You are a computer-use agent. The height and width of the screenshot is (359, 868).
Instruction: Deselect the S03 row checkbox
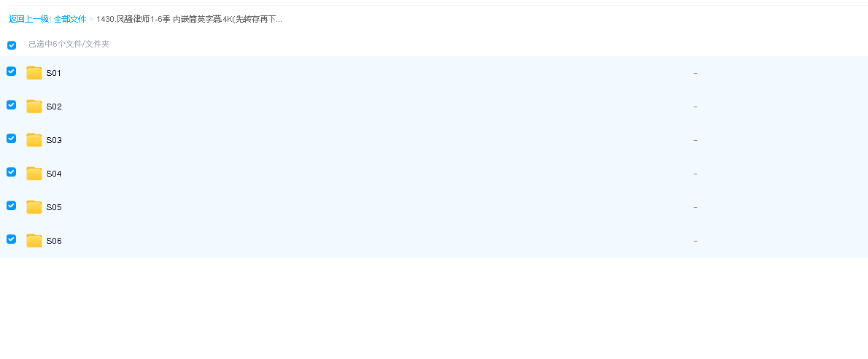tap(11, 139)
